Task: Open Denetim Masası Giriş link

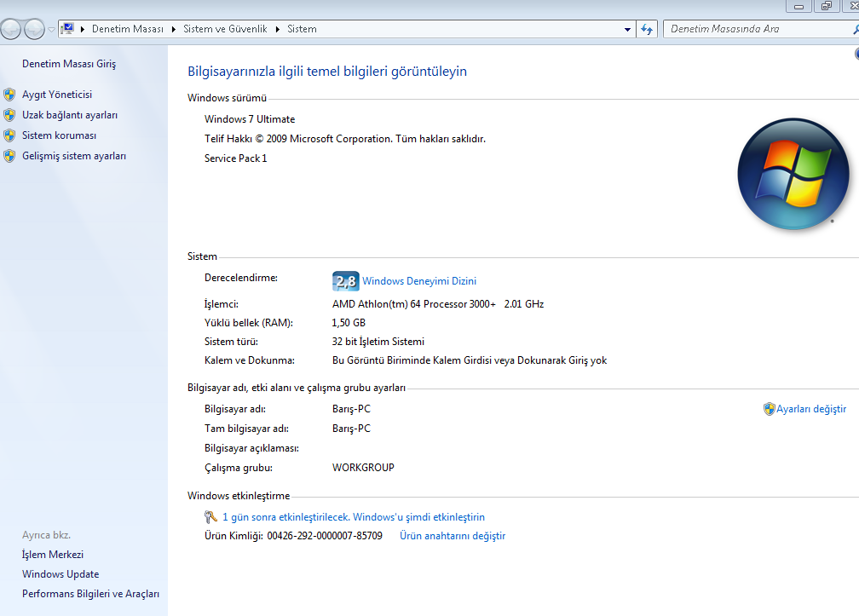Action: (x=69, y=64)
